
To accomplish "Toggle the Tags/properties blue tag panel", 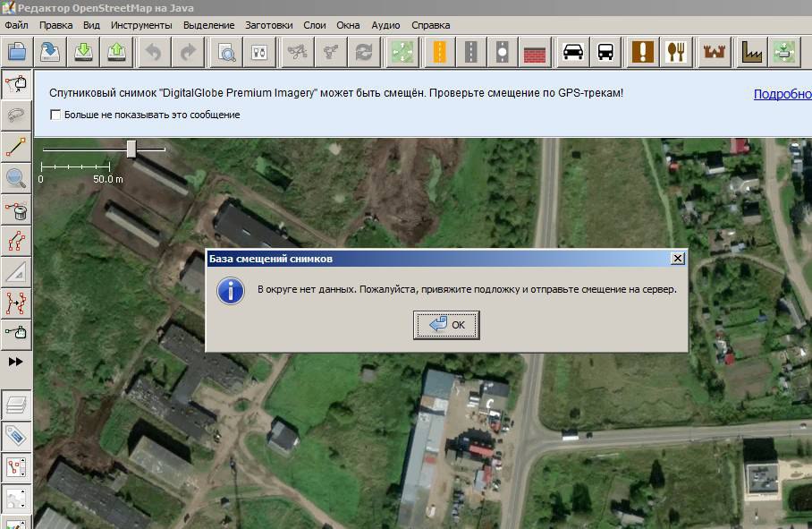I will [16, 436].
